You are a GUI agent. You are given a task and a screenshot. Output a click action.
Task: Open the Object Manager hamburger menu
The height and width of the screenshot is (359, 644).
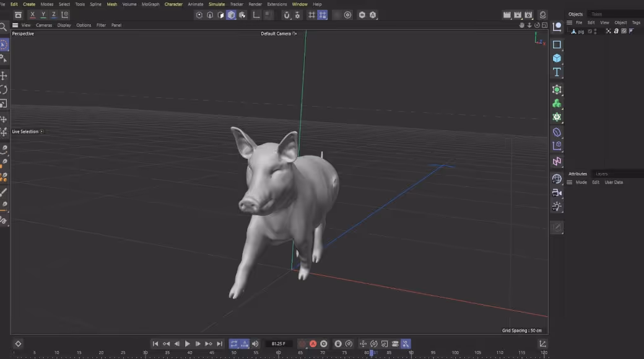pos(570,22)
